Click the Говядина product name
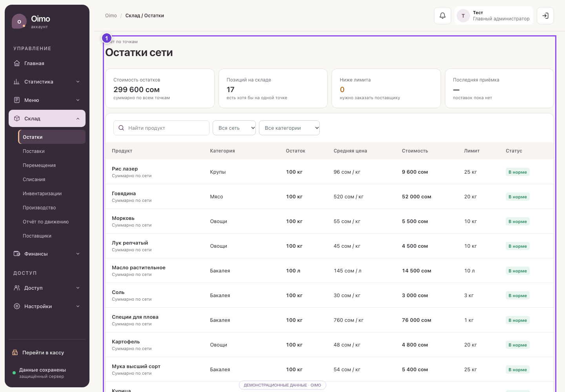 [x=124, y=193]
